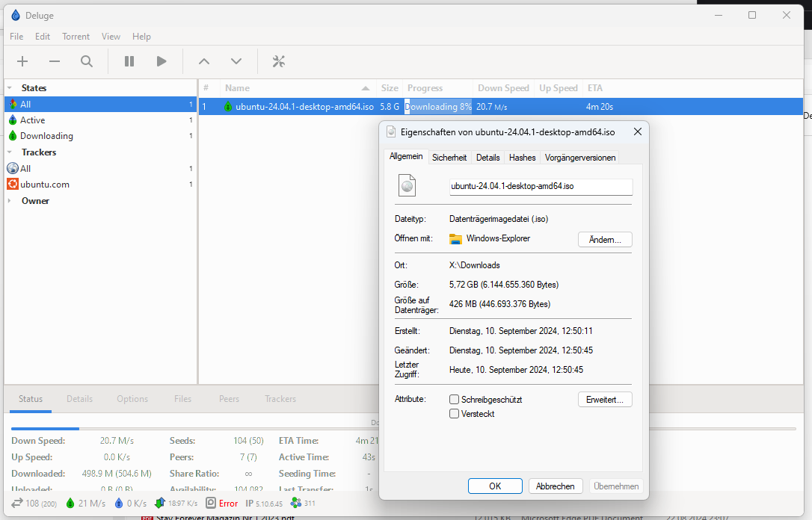This screenshot has width=812, height=520.
Task: Sort by Up Speed column header
Action: coord(559,88)
